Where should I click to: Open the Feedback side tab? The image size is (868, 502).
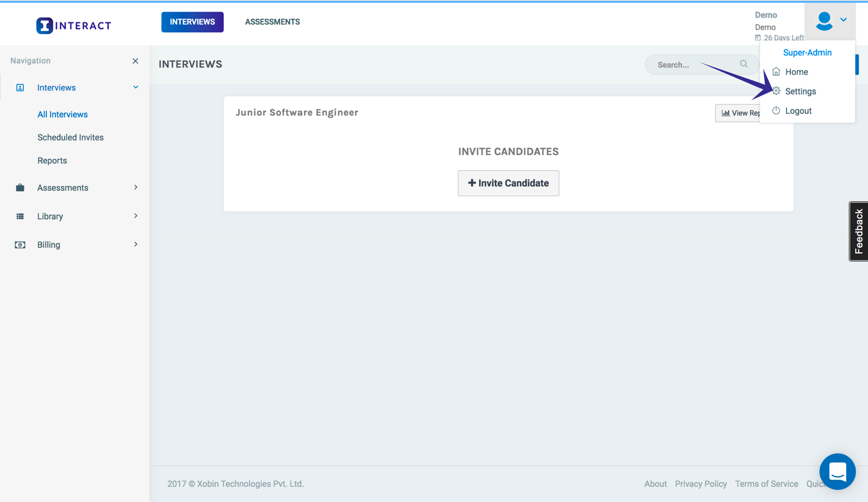tap(859, 231)
